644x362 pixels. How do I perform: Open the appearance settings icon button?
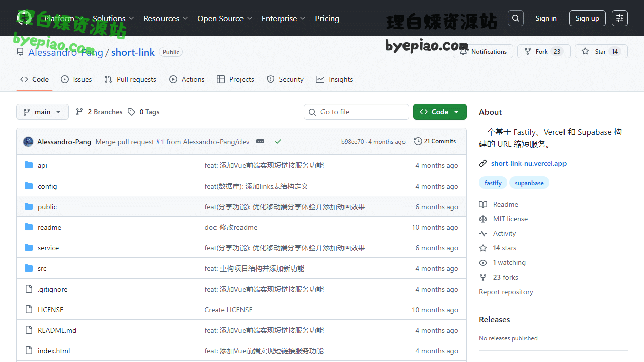click(x=619, y=18)
